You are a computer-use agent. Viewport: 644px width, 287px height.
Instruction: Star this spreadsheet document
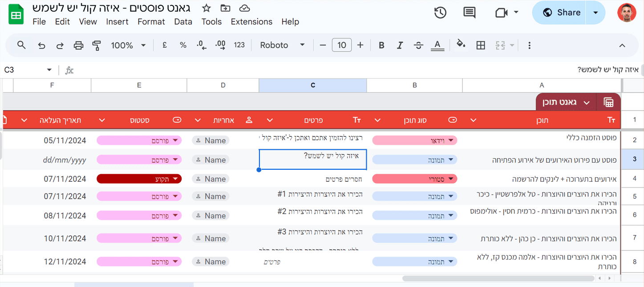206,8
